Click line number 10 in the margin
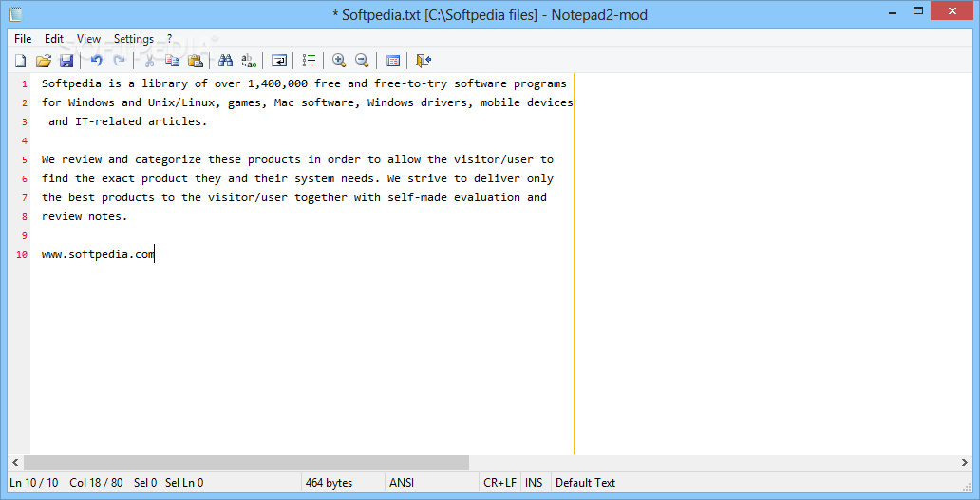 [x=22, y=254]
